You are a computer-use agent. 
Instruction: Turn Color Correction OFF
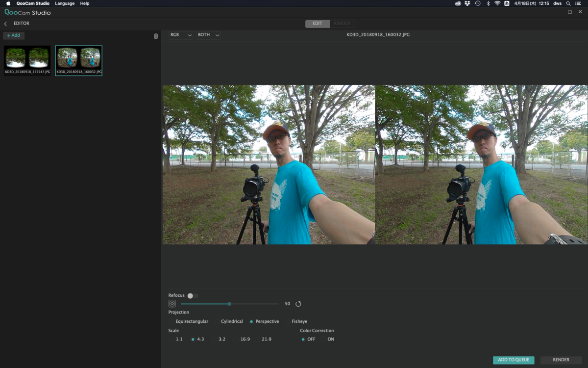309,339
